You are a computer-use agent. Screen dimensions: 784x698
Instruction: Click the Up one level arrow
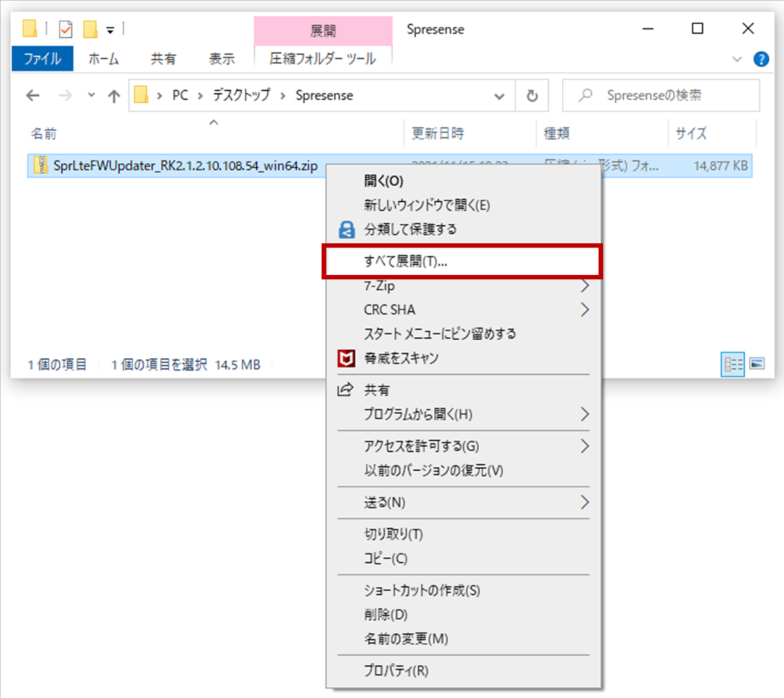[x=114, y=96]
